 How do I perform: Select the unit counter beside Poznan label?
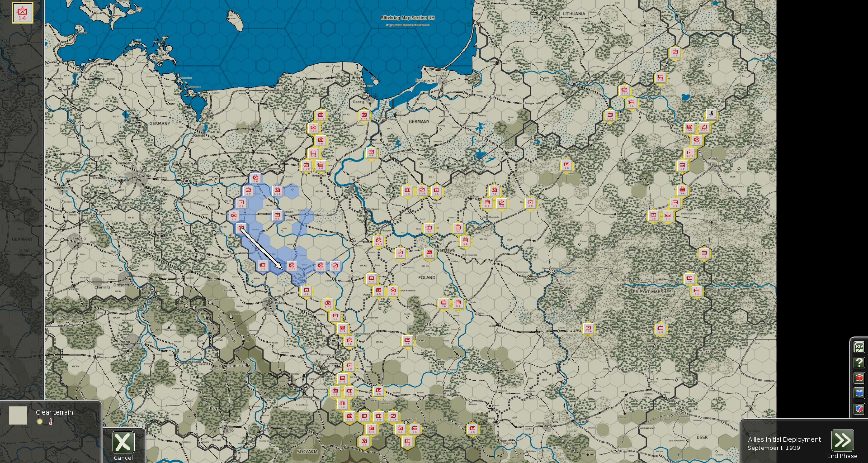pos(277,216)
